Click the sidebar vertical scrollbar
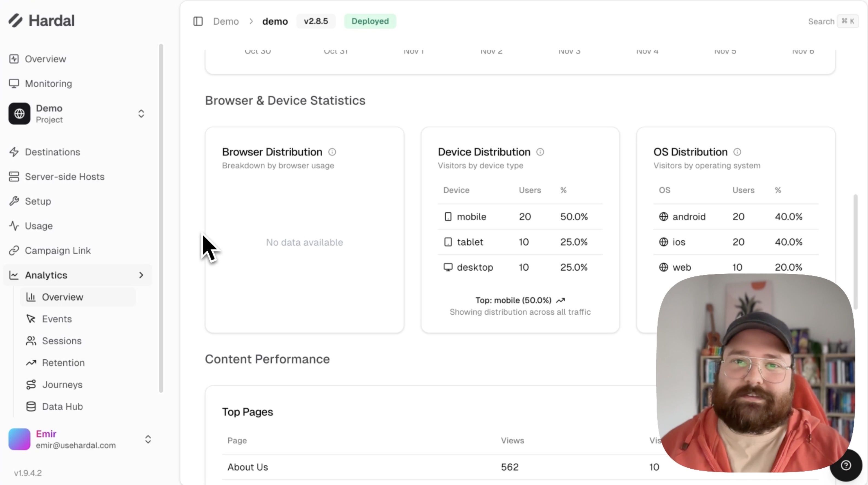Screen dimensions: 868x485 tap(161, 218)
